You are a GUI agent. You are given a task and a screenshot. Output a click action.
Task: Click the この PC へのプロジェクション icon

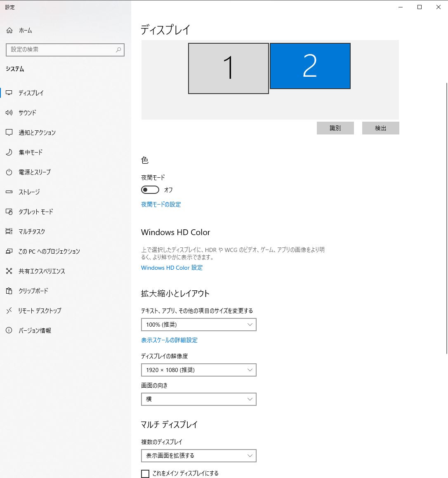point(9,251)
